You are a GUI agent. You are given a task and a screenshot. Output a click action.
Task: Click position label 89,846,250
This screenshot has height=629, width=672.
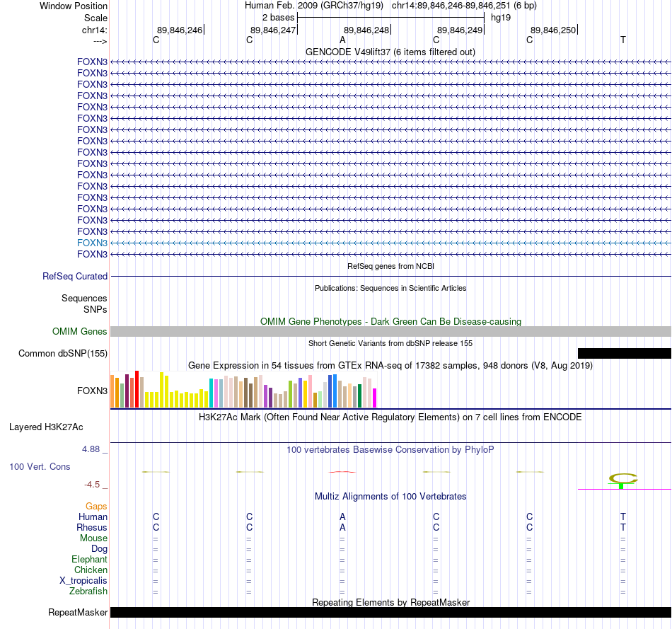click(x=553, y=30)
